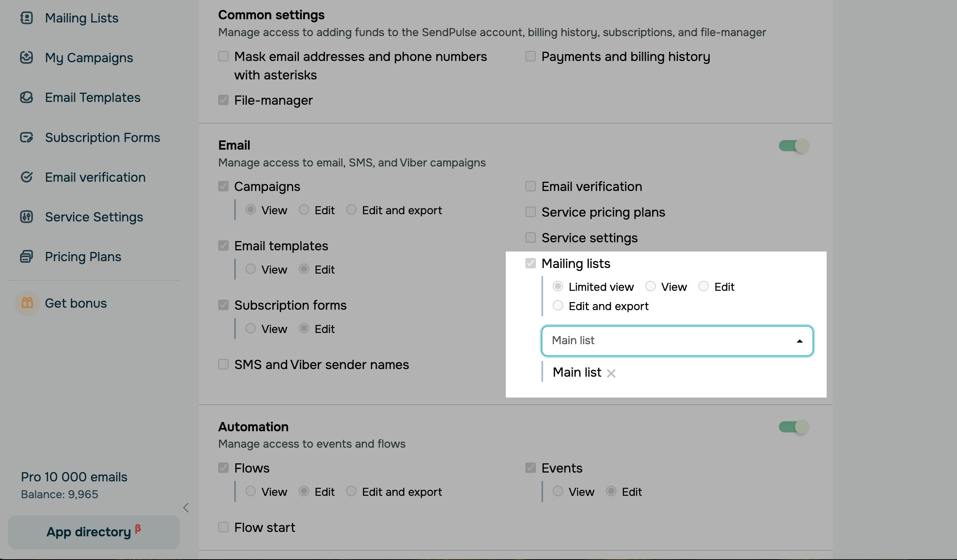Image resolution: width=957 pixels, height=560 pixels.
Task: Click the Mailing Lists sidebar icon
Action: tap(26, 18)
